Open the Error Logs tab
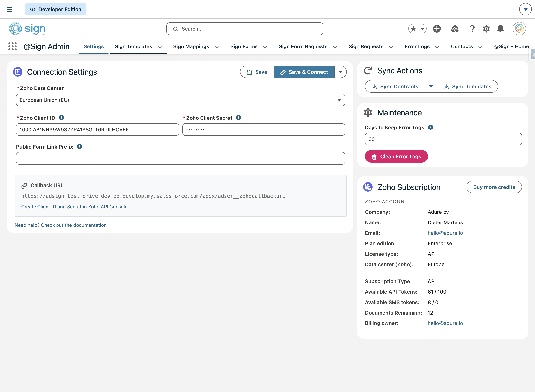The width and height of the screenshot is (535, 392). click(417, 46)
